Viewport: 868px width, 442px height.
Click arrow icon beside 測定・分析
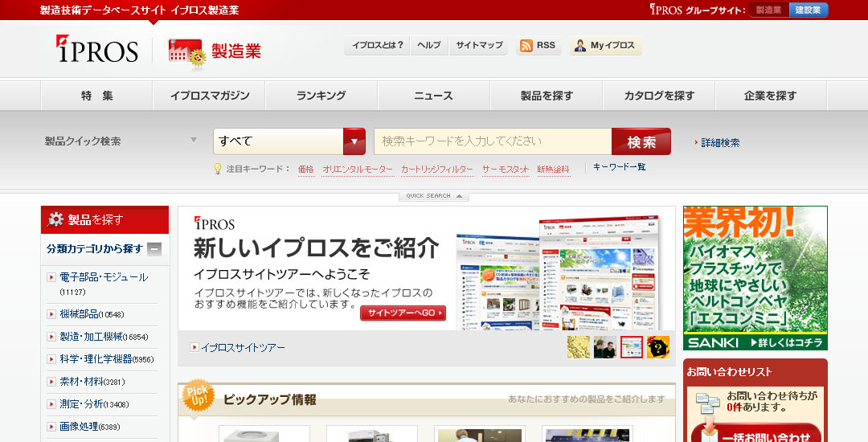click(51, 404)
